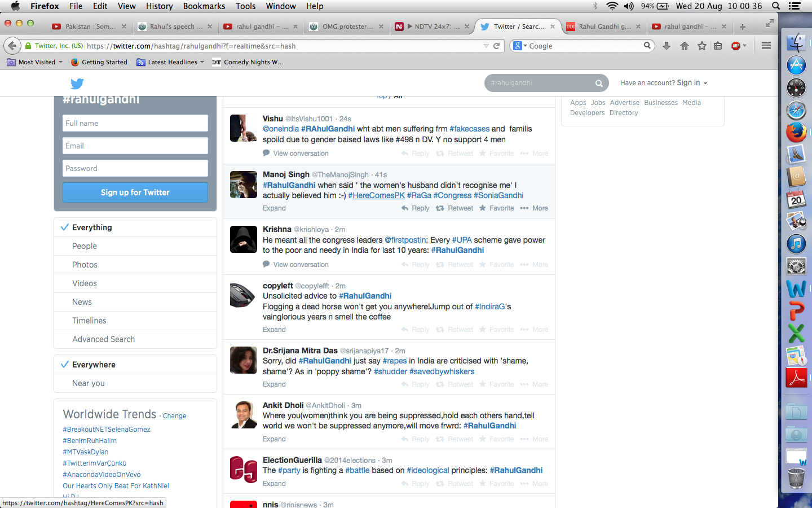
Task: Open iTunes from the Dock
Action: (x=796, y=244)
